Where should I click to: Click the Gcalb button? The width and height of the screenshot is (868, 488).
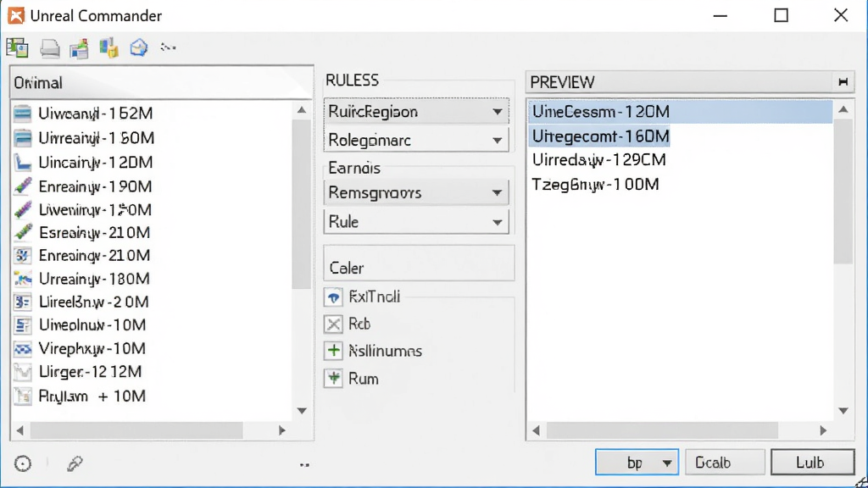[x=725, y=462]
